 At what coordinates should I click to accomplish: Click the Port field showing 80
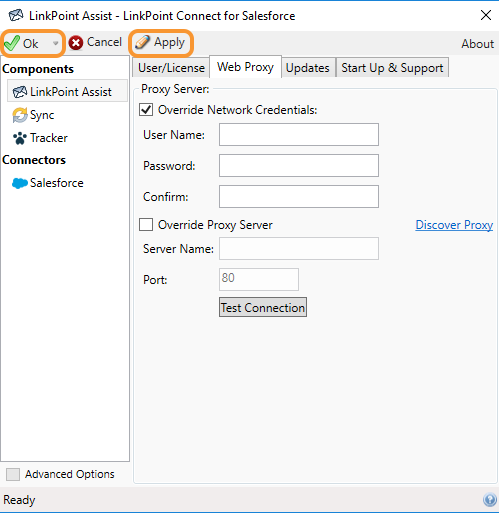pyautogui.click(x=259, y=279)
